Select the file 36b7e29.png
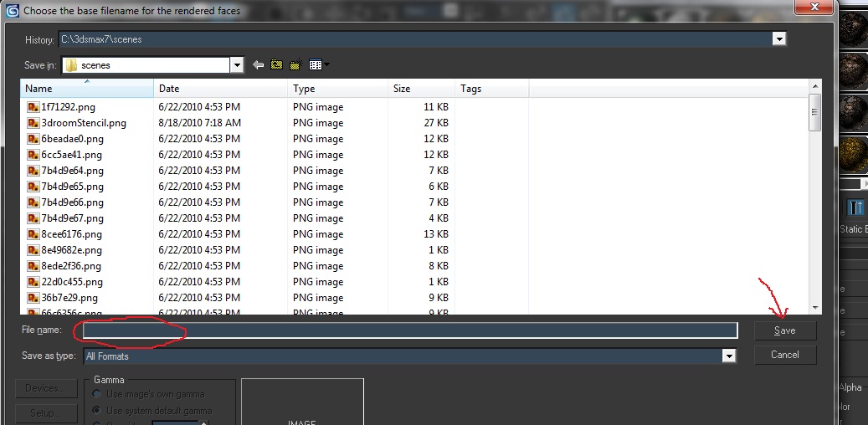868x425 pixels. click(x=69, y=298)
